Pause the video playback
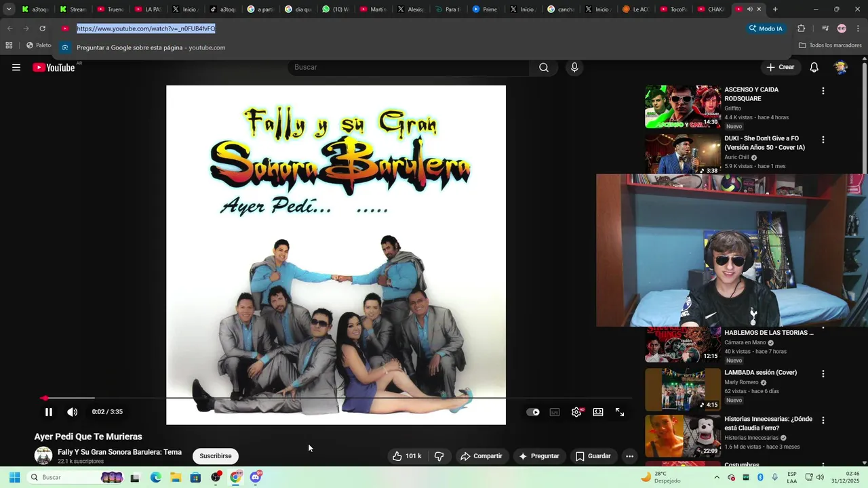This screenshot has width=868, height=488. [x=49, y=412]
